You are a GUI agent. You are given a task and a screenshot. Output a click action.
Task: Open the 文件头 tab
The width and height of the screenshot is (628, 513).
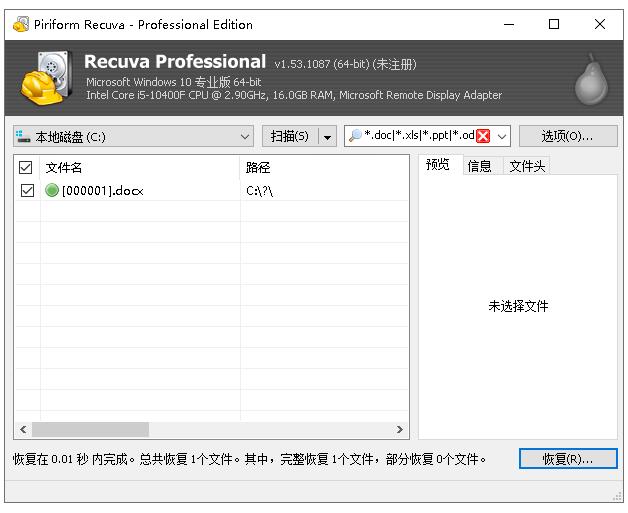coord(527,166)
